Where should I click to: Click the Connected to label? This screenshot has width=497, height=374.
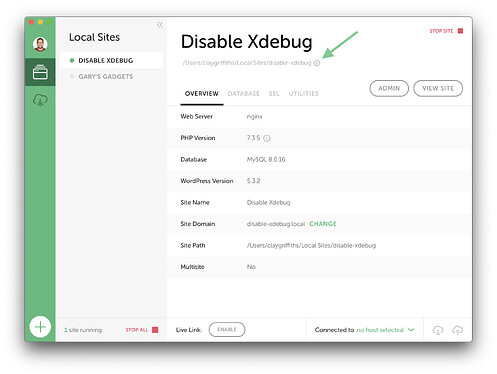[334, 330]
